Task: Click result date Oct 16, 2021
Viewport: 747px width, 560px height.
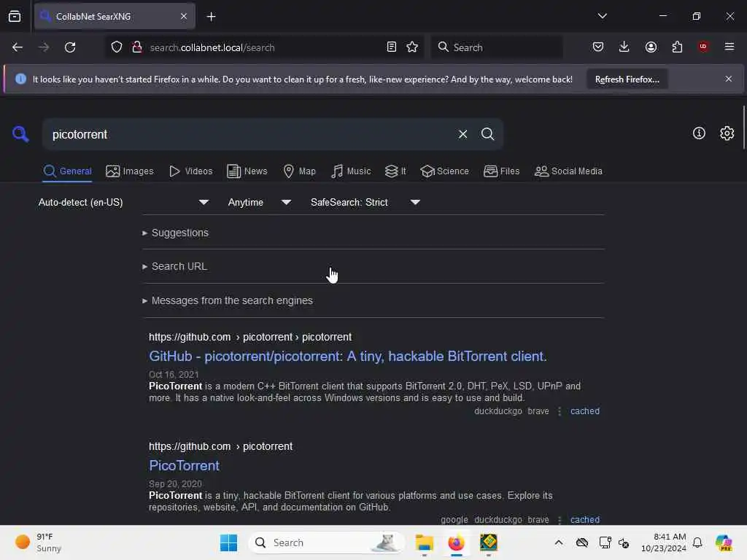Action: [x=174, y=375]
